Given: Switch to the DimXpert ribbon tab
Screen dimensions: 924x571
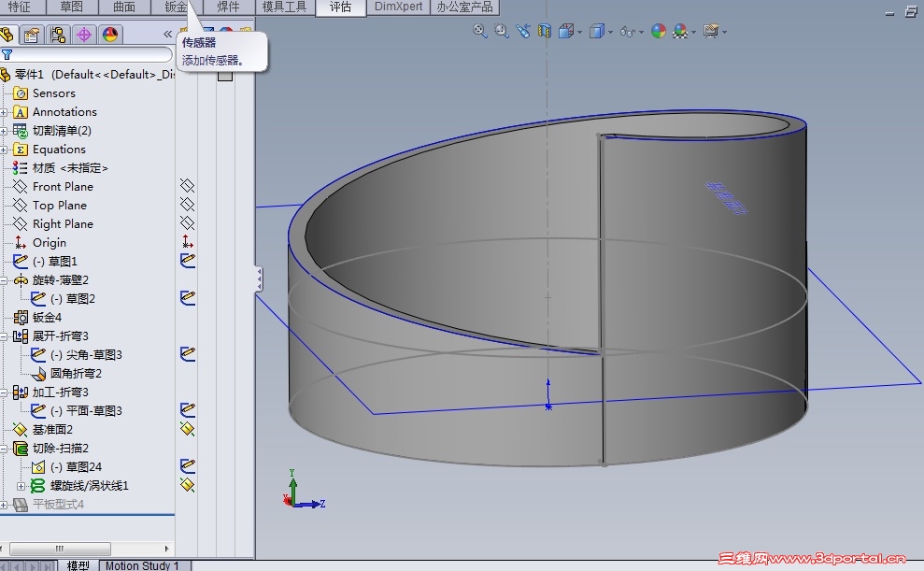Looking at the screenshot, I should [x=399, y=7].
